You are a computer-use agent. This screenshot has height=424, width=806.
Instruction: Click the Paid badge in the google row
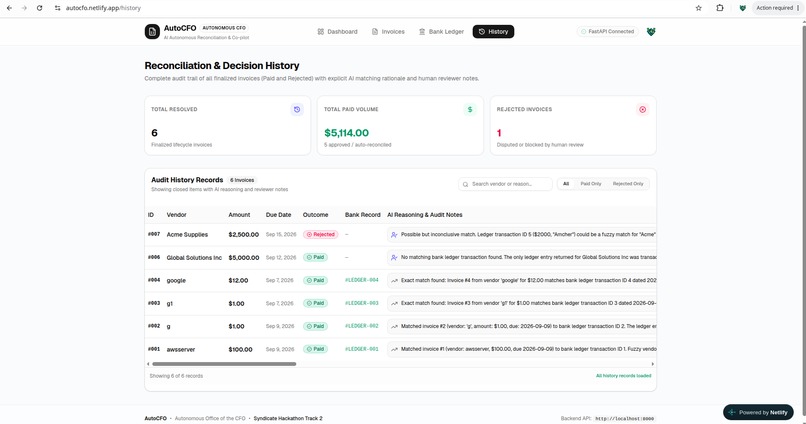coord(315,280)
